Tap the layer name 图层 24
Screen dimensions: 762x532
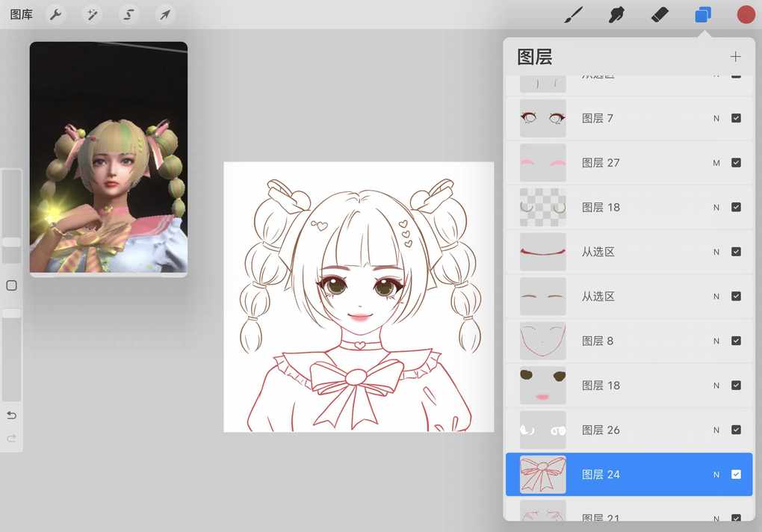click(x=601, y=475)
